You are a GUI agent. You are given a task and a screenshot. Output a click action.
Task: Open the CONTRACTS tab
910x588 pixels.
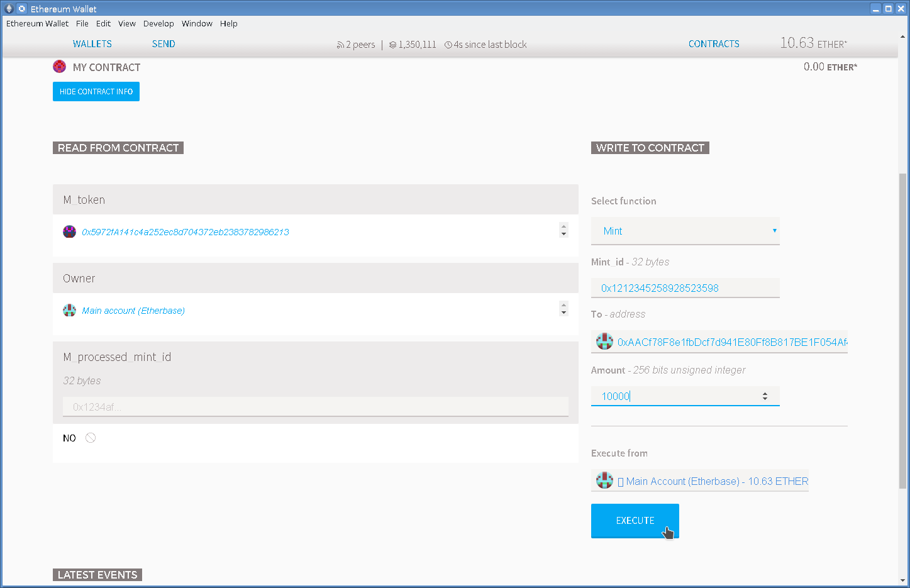point(714,44)
